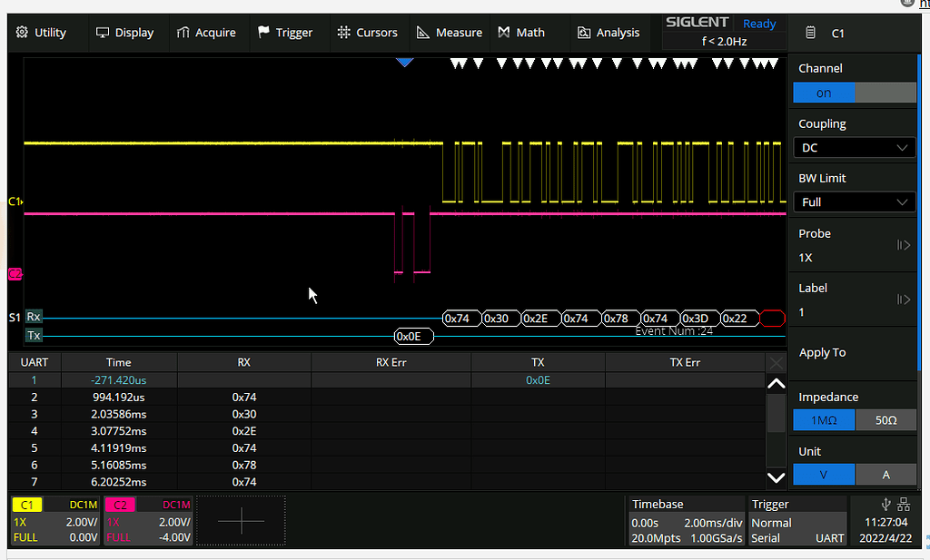The image size is (930, 560).
Task: Select the C2 channel box
Action: (x=148, y=521)
